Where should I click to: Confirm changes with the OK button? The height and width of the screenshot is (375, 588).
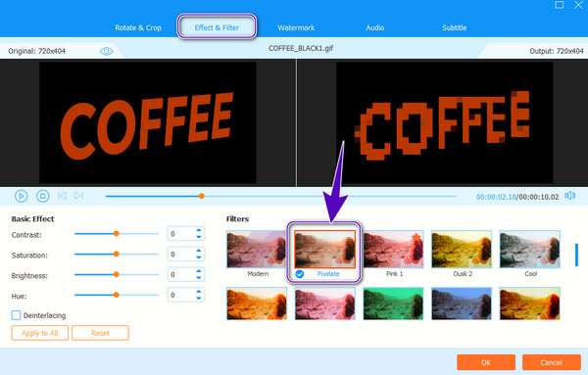coord(486,362)
